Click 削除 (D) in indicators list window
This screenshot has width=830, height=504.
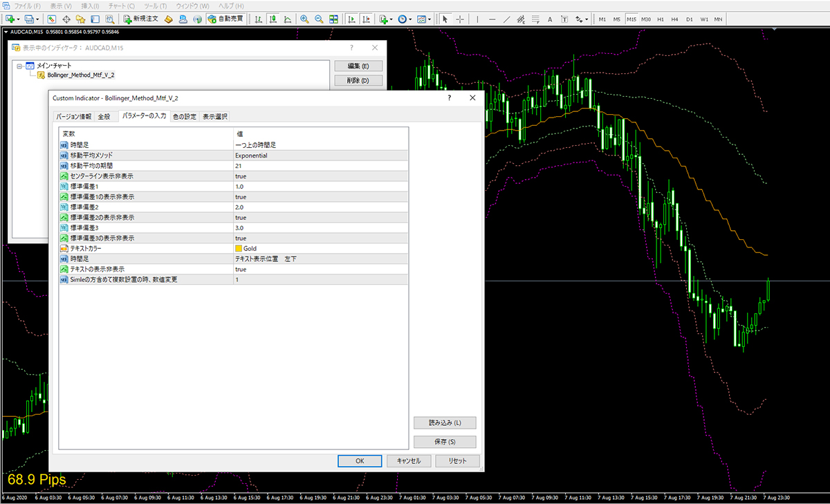[x=358, y=81]
